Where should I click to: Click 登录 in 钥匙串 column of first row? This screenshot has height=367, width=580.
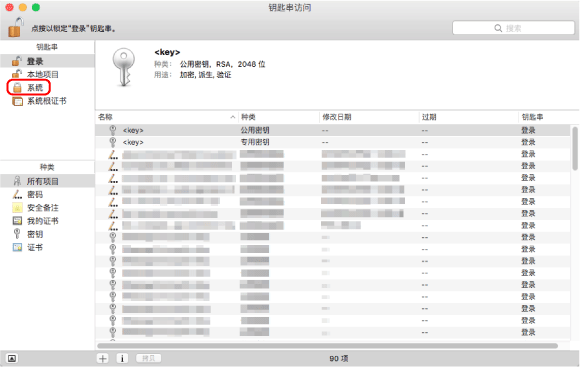[528, 130]
